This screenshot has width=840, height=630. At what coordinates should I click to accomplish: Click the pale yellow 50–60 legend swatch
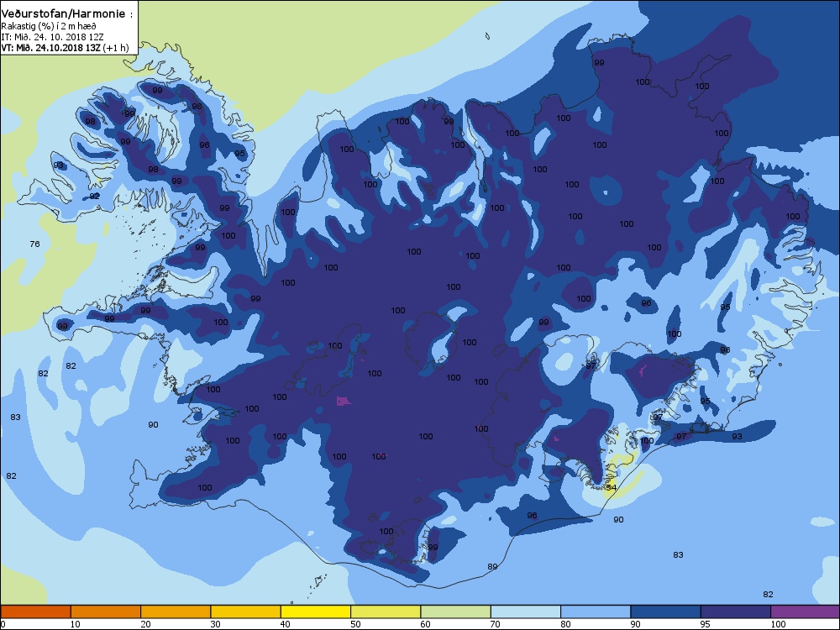386,612
